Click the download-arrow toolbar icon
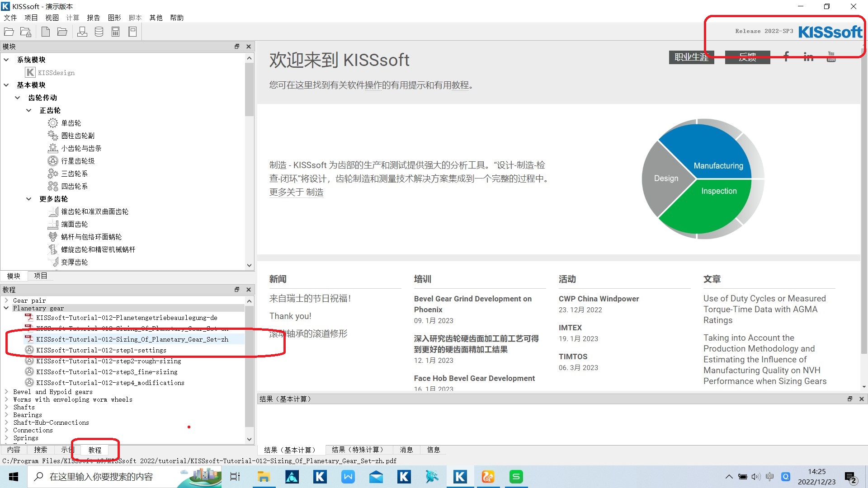This screenshot has height=488, width=868. (82, 32)
